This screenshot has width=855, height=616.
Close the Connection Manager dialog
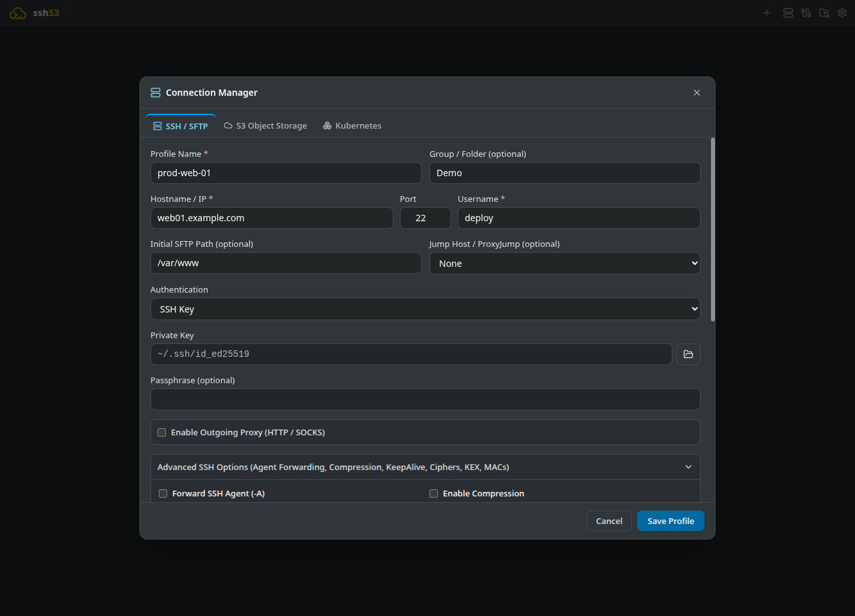[697, 93]
